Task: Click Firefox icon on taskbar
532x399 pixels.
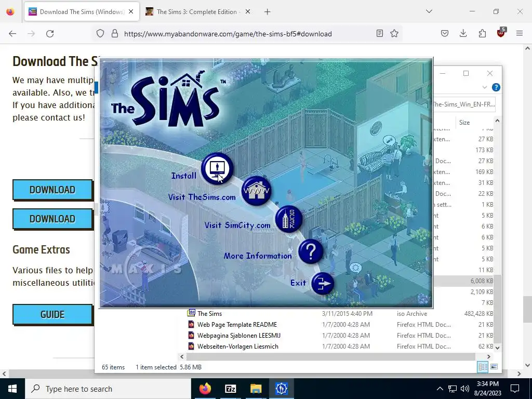Action: 205,389
